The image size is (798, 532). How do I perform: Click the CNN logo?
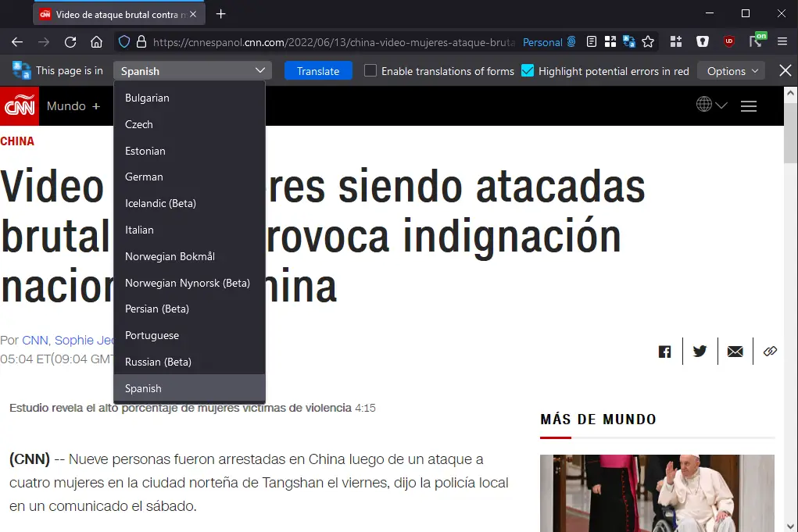click(x=20, y=105)
